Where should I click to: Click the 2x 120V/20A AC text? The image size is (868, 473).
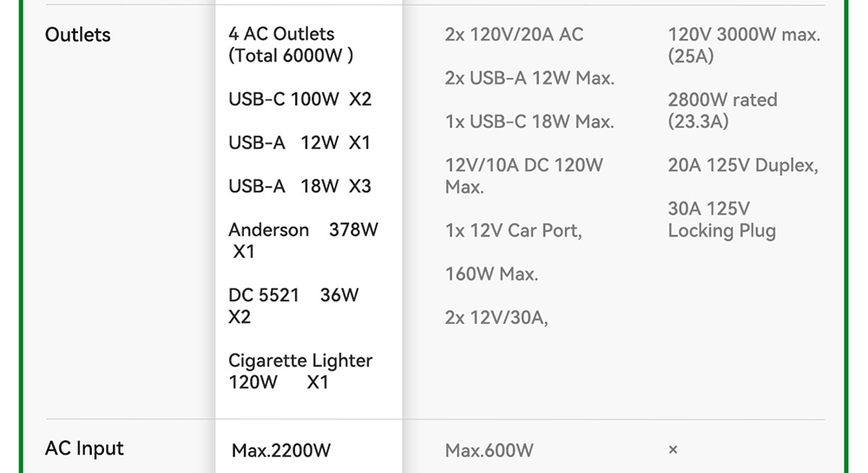click(x=514, y=35)
